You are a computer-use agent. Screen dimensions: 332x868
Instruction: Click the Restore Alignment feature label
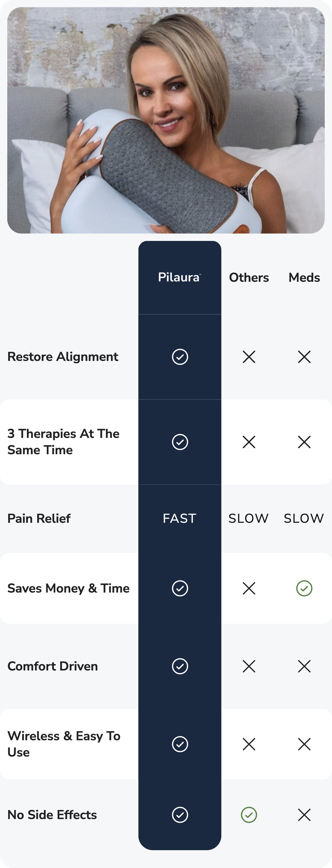[x=63, y=357]
